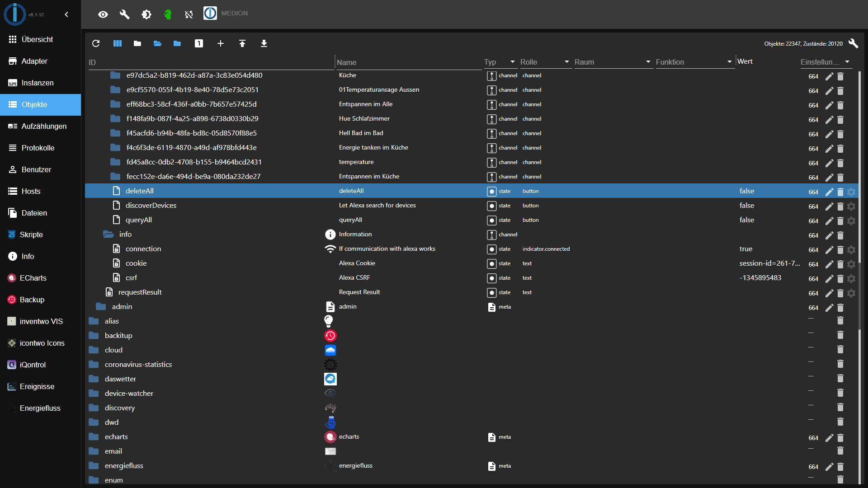868x488 pixels.
Task: Click the expand all folders icon
Action: click(157, 43)
